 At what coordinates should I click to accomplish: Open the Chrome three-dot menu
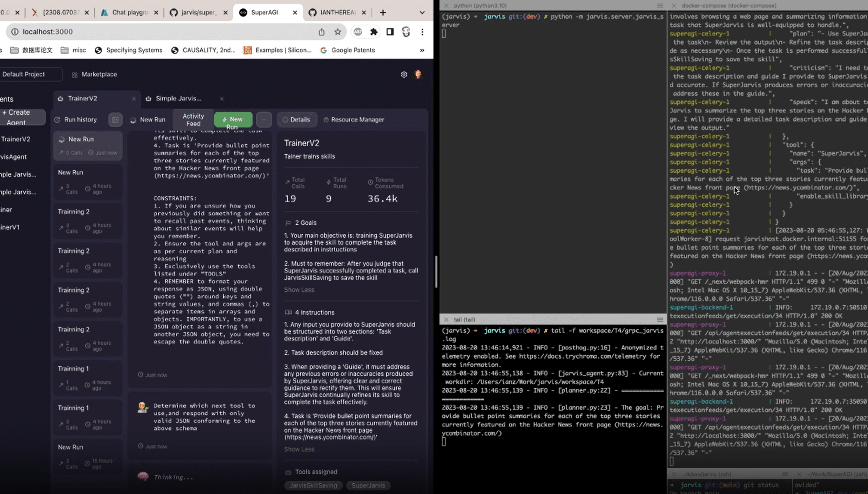pos(422,32)
